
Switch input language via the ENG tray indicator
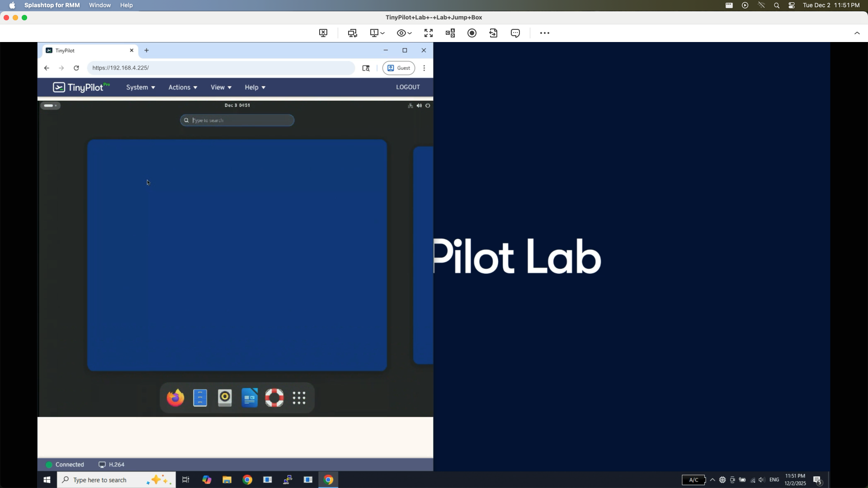click(774, 480)
